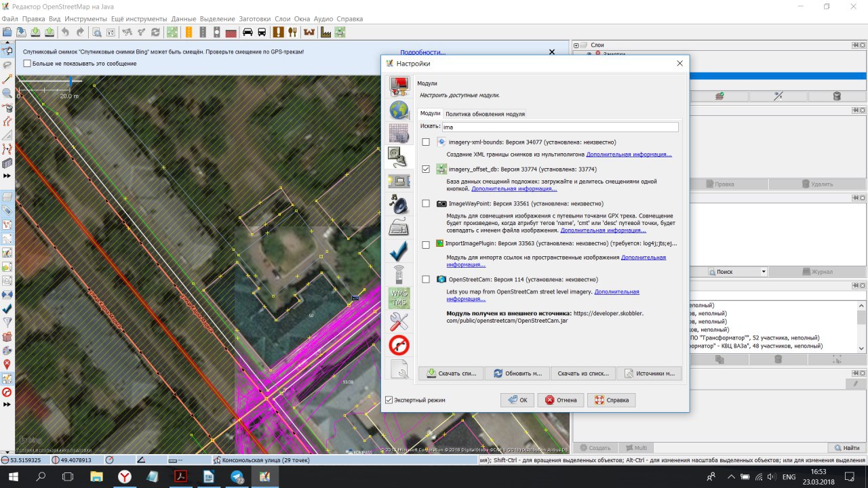Open the WMS TMS imagery settings

399,298
